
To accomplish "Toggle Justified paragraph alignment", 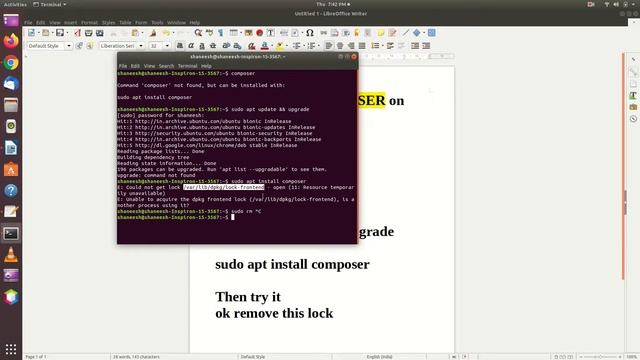I will coord(362,46).
